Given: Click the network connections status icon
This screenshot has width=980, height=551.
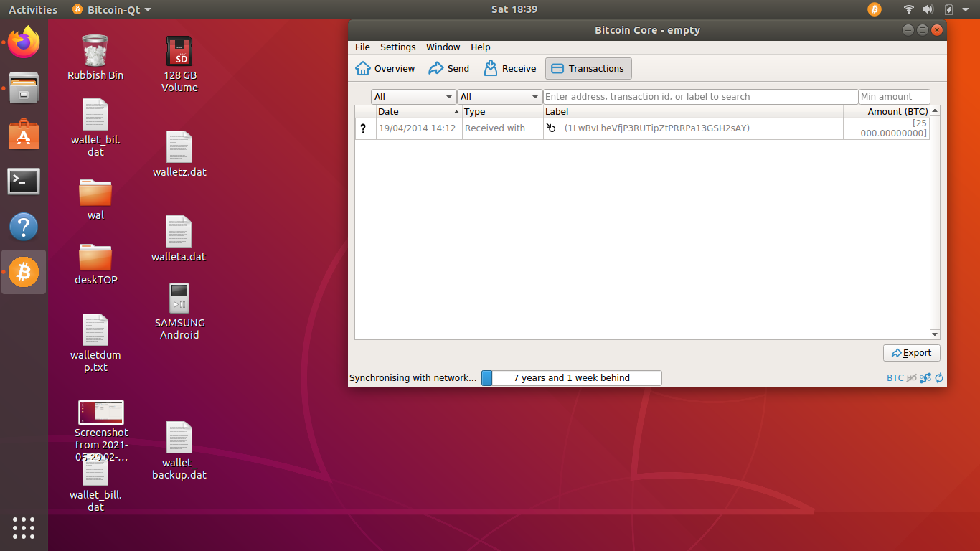Looking at the screenshot, I should tap(925, 378).
